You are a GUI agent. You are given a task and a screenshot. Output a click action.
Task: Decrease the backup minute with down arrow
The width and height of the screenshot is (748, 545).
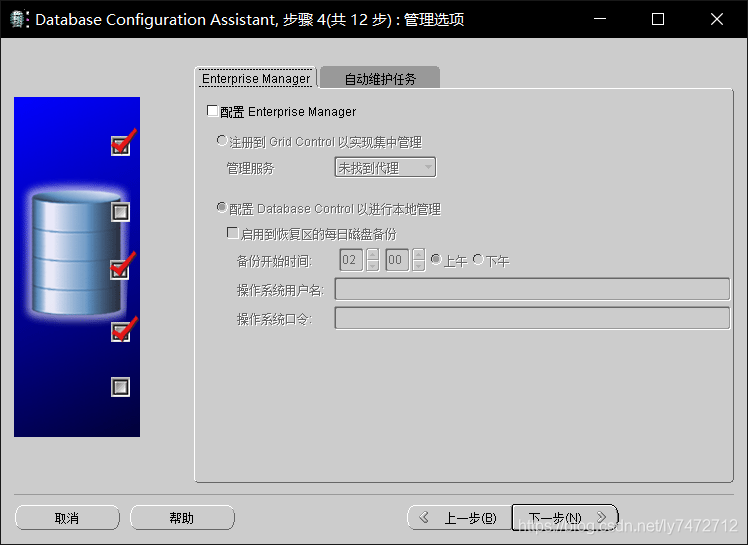tap(418, 265)
